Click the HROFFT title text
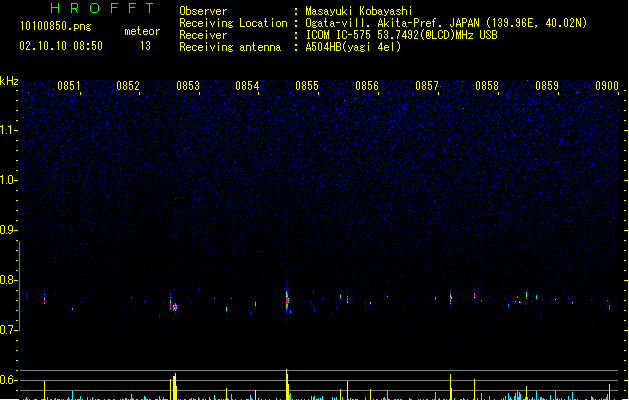629x400 pixels. tap(102, 8)
